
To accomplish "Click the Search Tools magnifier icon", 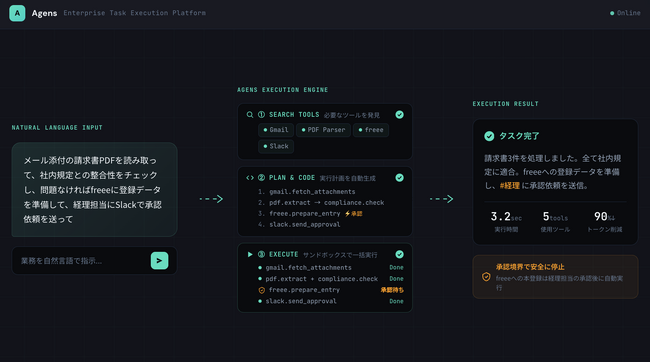I will click(x=250, y=115).
